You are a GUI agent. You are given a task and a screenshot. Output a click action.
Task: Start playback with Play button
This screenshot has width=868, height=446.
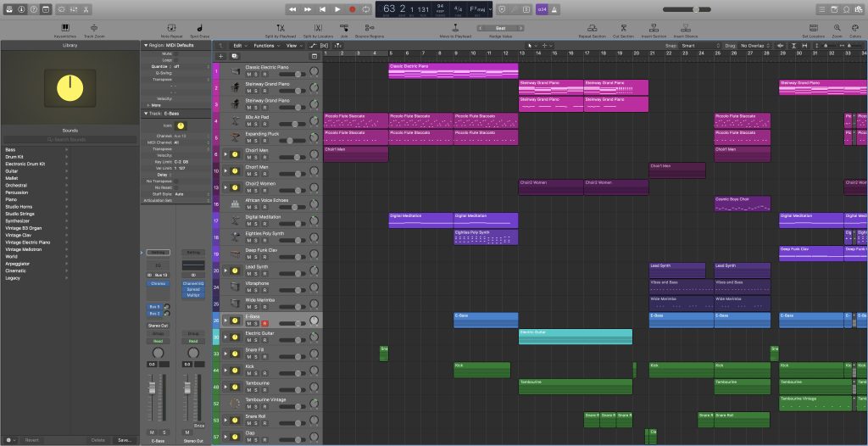tap(337, 9)
